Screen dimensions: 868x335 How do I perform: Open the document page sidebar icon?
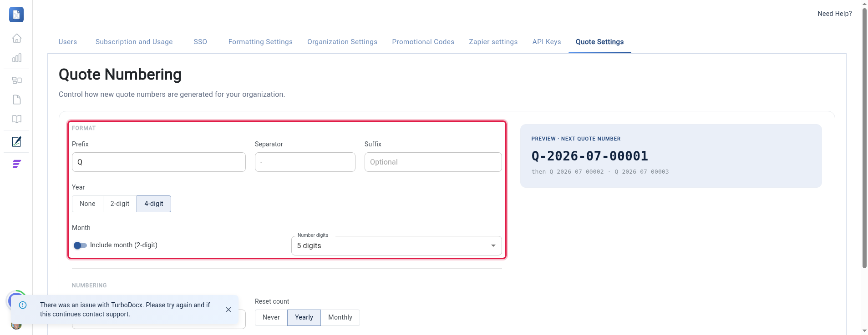pyautogui.click(x=17, y=100)
